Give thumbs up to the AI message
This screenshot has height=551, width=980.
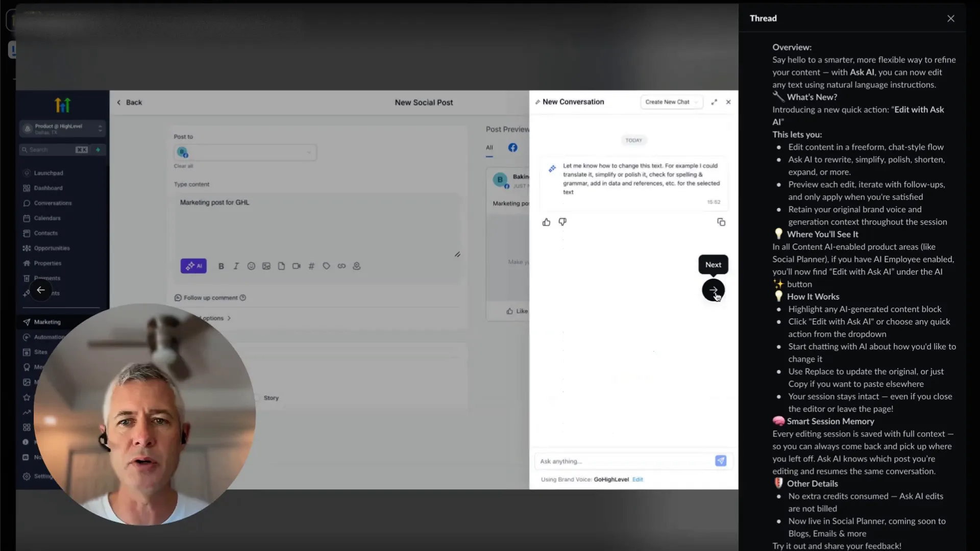pos(546,222)
